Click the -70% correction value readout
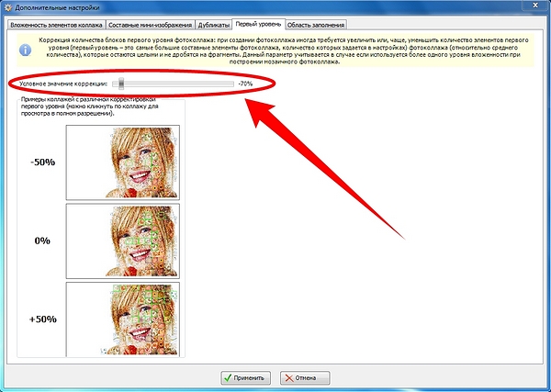 pos(245,84)
